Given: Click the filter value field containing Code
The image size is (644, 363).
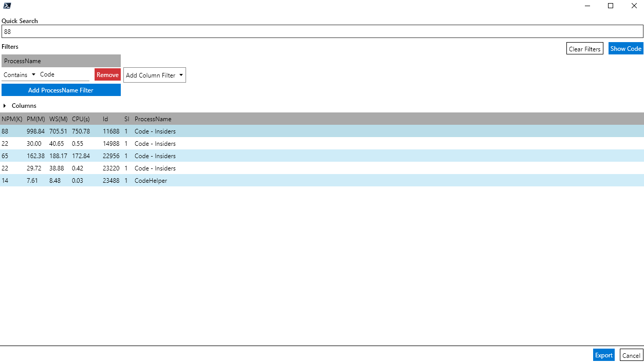Looking at the screenshot, I should [x=64, y=75].
